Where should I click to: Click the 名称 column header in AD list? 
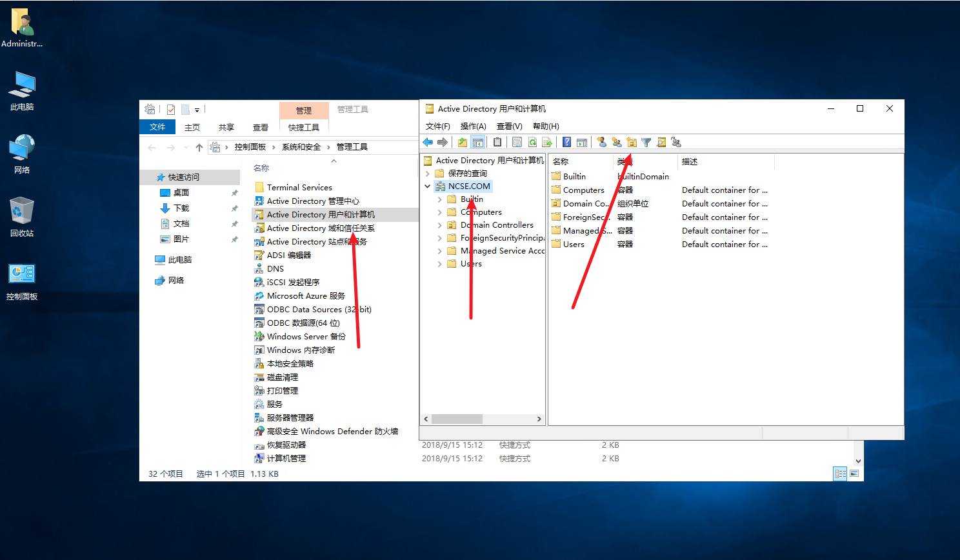click(x=561, y=162)
